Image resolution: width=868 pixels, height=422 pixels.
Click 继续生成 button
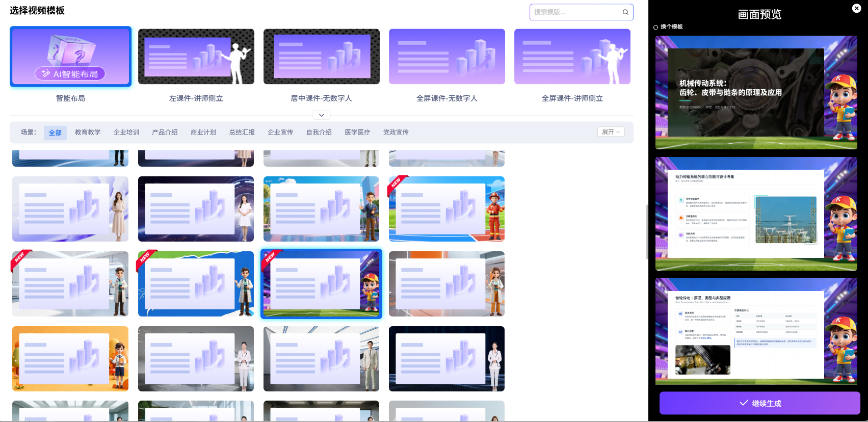click(x=759, y=403)
